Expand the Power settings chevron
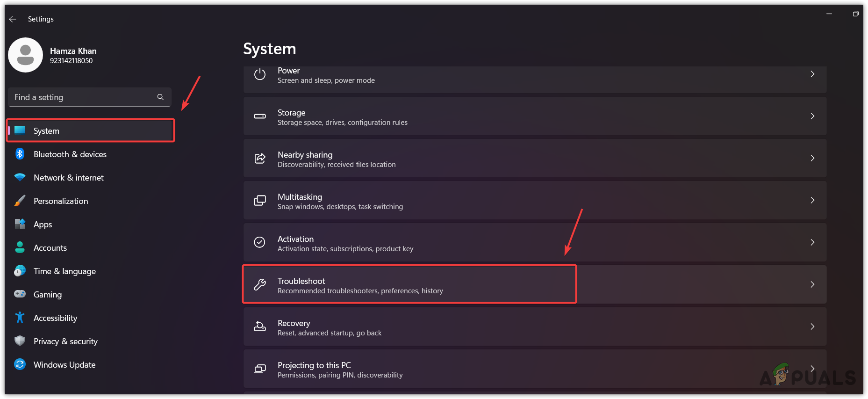 pos(812,74)
